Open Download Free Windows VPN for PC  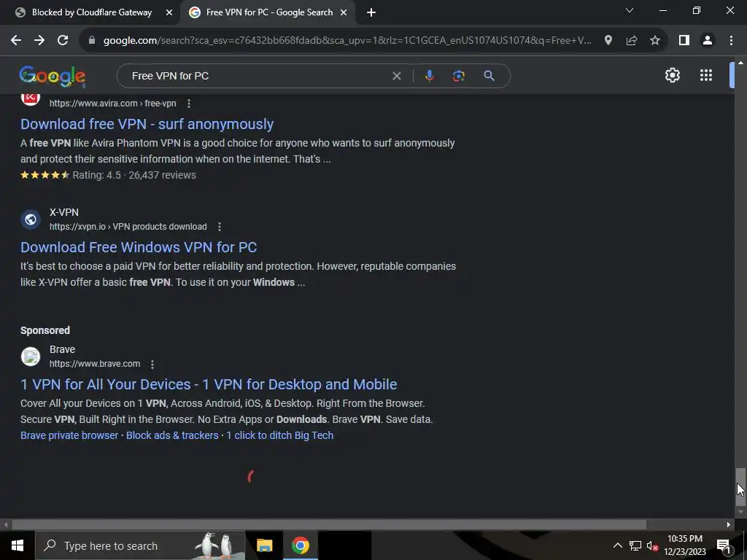point(139,247)
